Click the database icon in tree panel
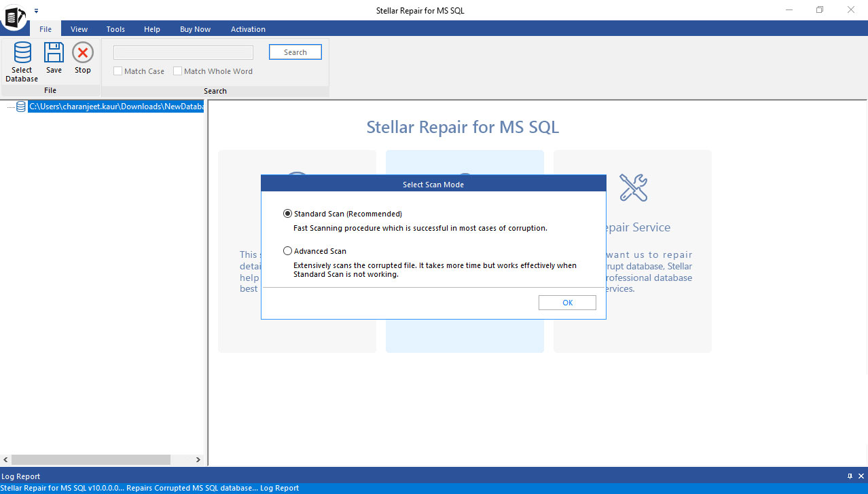This screenshot has width=868, height=494. coord(21,107)
